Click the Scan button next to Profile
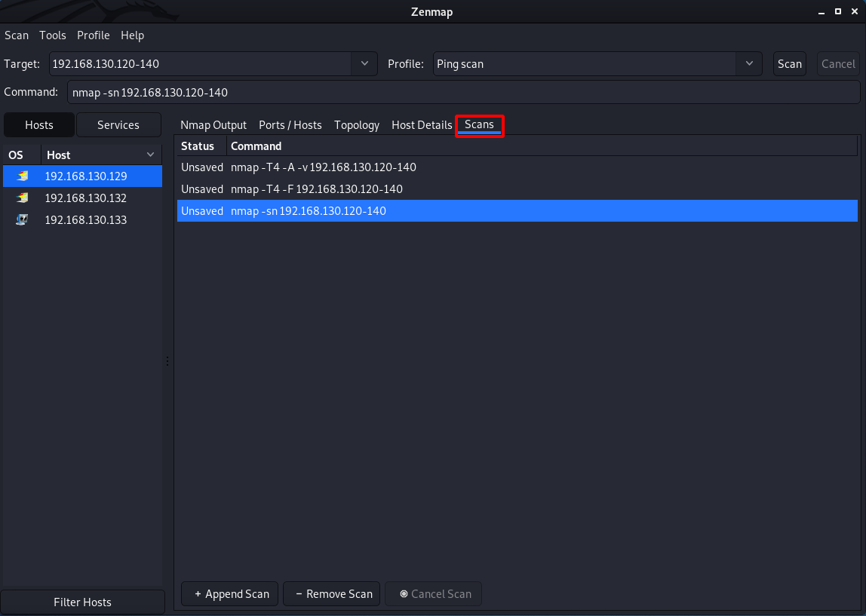The image size is (866, 616). [x=789, y=63]
